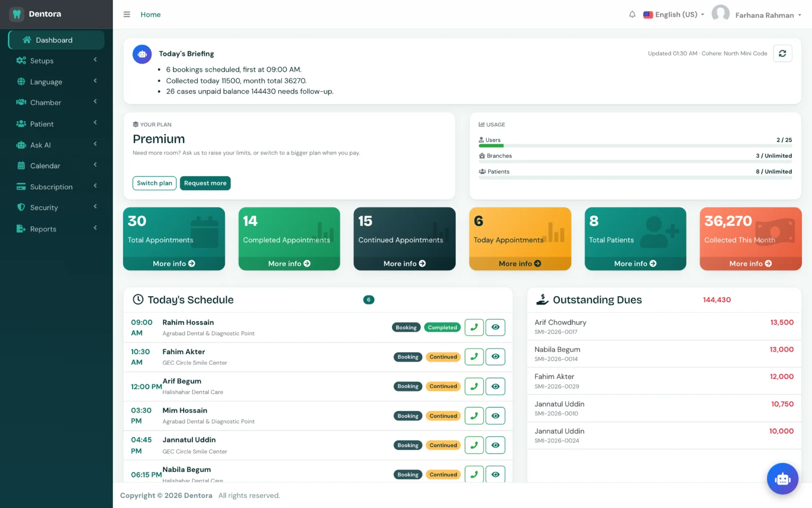Open the English (US) language dropdown
The width and height of the screenshot is (812, 508).
pos(674,15)
